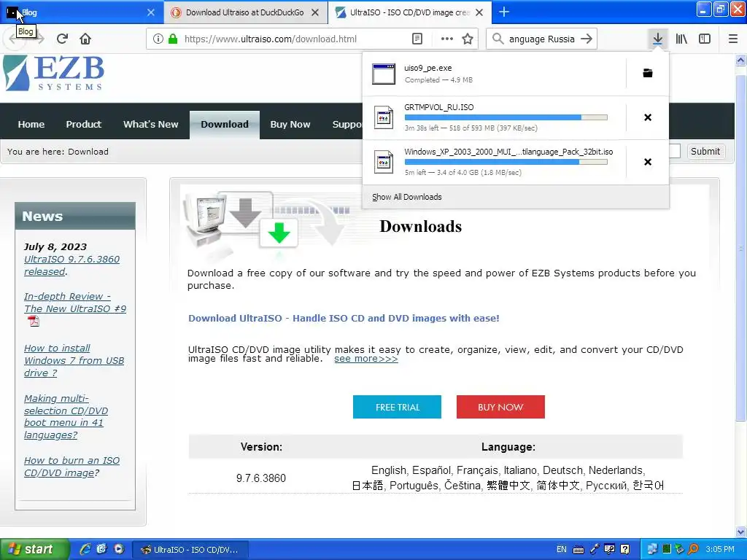Go to the browser home page icon
Image resolution: width=747 pixels, height=560 pixels.
click(85, 39)
